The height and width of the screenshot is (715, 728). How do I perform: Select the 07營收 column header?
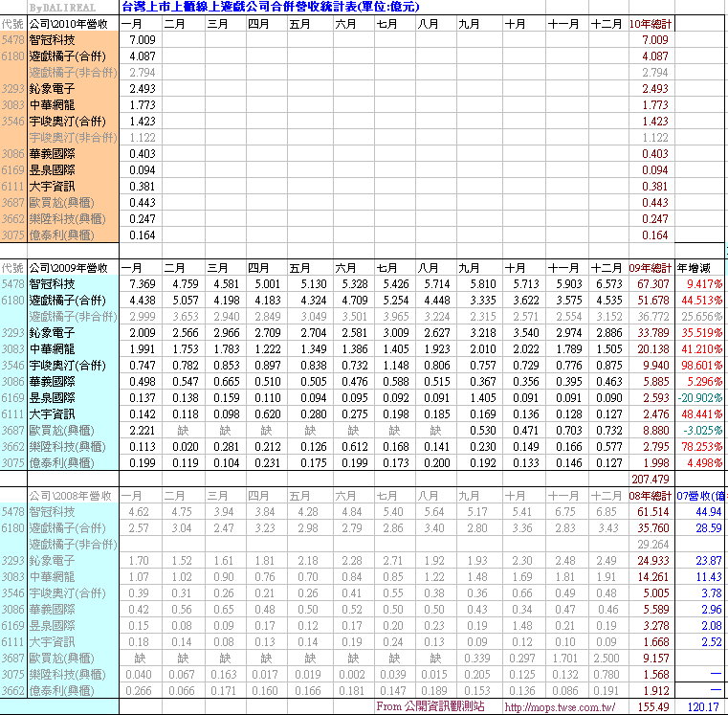(700, 496)
